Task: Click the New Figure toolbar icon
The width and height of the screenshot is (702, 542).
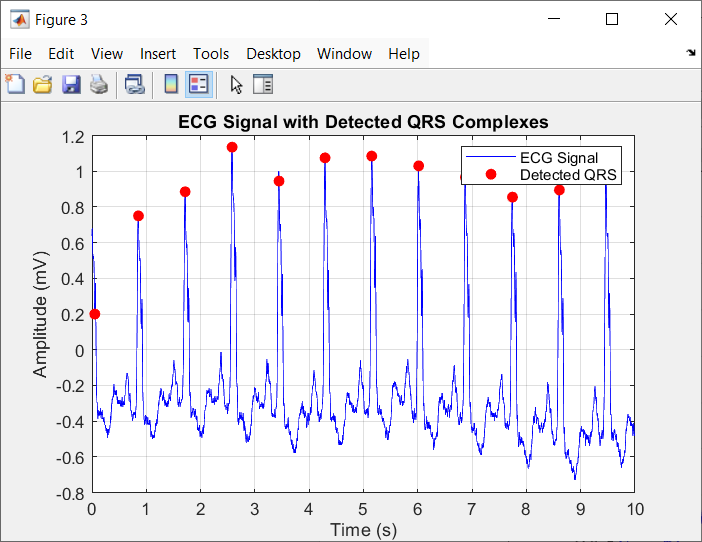Action: 15,84
